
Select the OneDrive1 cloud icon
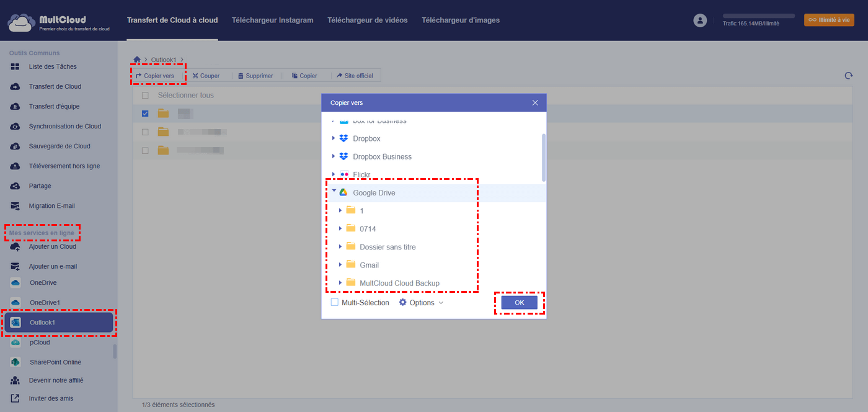pos(15,302)
